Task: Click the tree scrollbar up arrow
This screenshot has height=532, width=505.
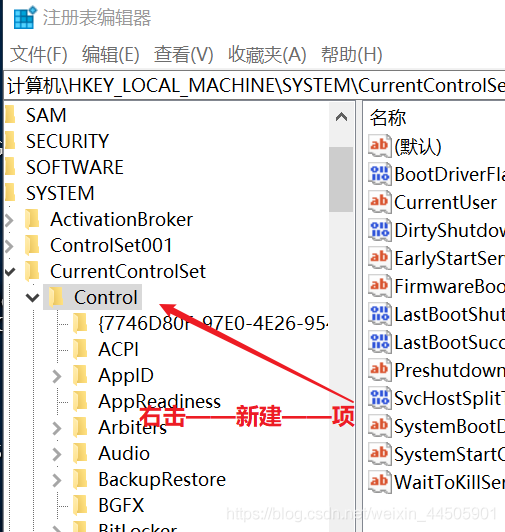Action: (341, 117)
